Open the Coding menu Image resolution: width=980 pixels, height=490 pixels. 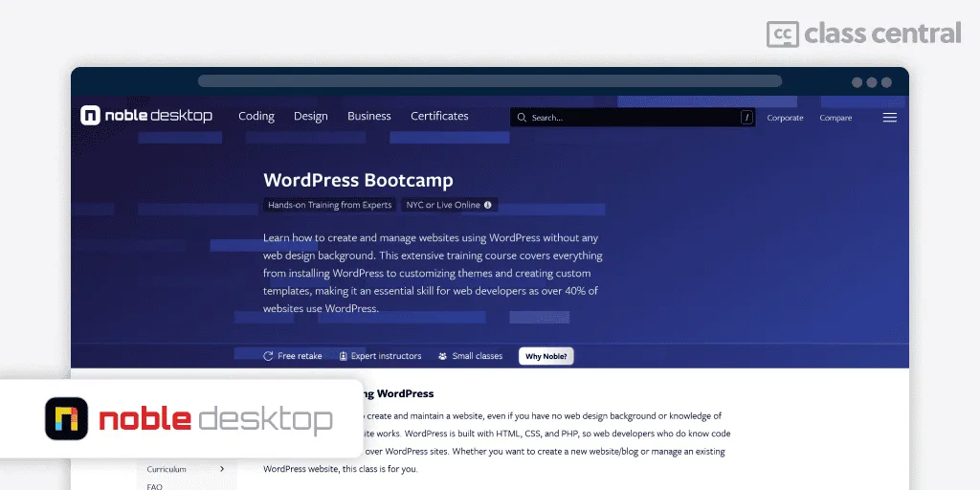(256, 116)
